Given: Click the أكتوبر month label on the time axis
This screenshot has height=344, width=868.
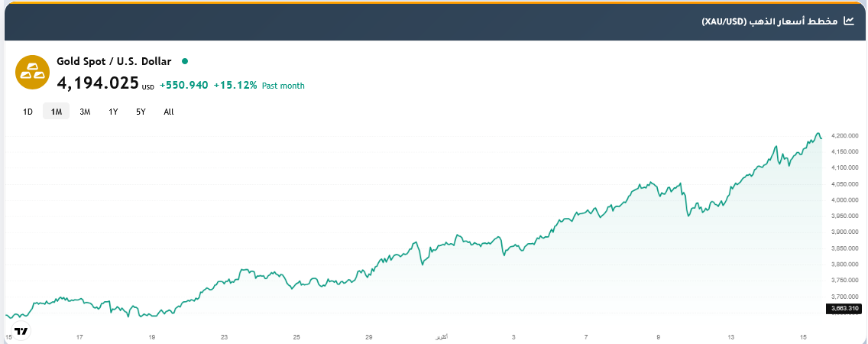Looking at the screenshot, I should [x=442, y=336].
